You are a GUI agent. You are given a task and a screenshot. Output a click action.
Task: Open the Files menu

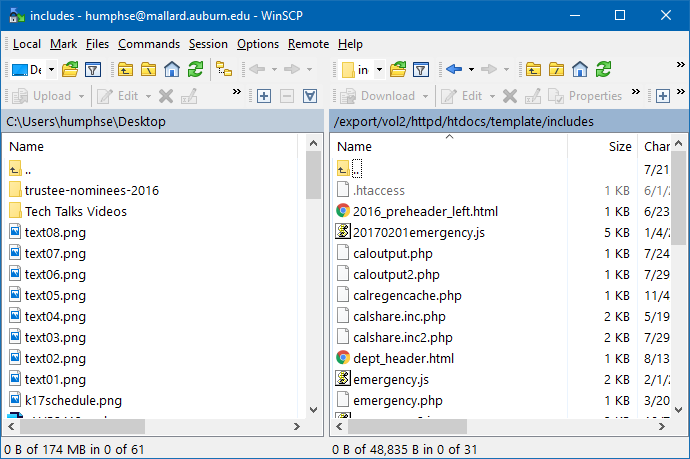pos(97,44)
